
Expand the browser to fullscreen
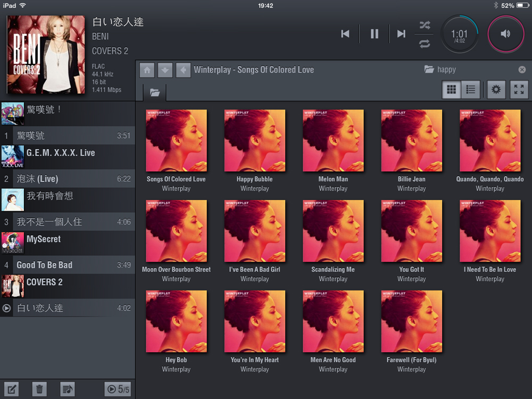pos(519,89)
